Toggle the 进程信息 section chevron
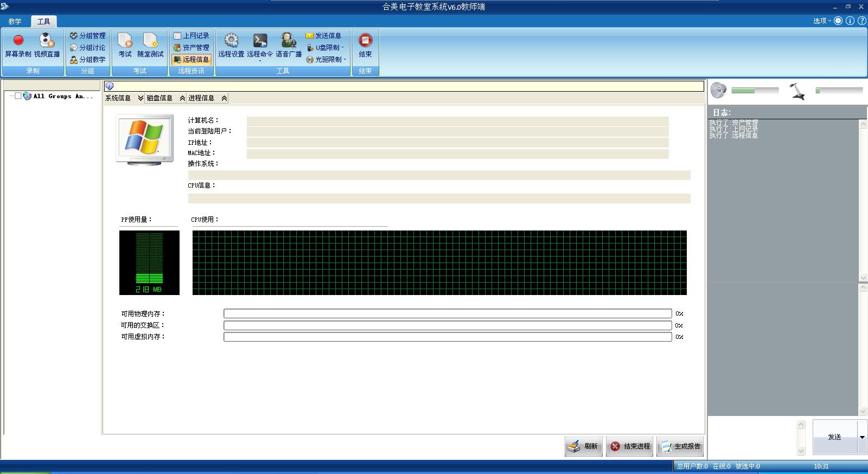The width and height of the screenshot is (868, 474). coord(224,98)
